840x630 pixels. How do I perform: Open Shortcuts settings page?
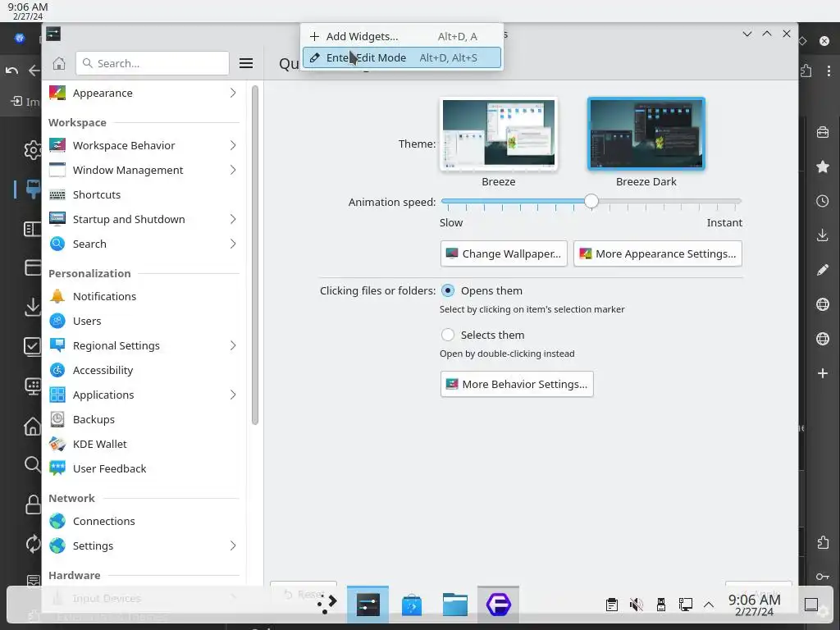(x=144, y=194)
